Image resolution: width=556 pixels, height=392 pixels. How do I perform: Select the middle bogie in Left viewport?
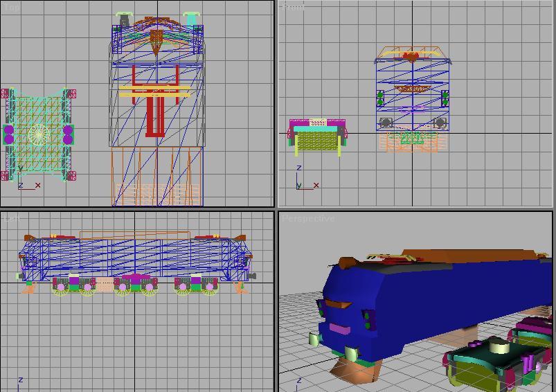(135, 284)
